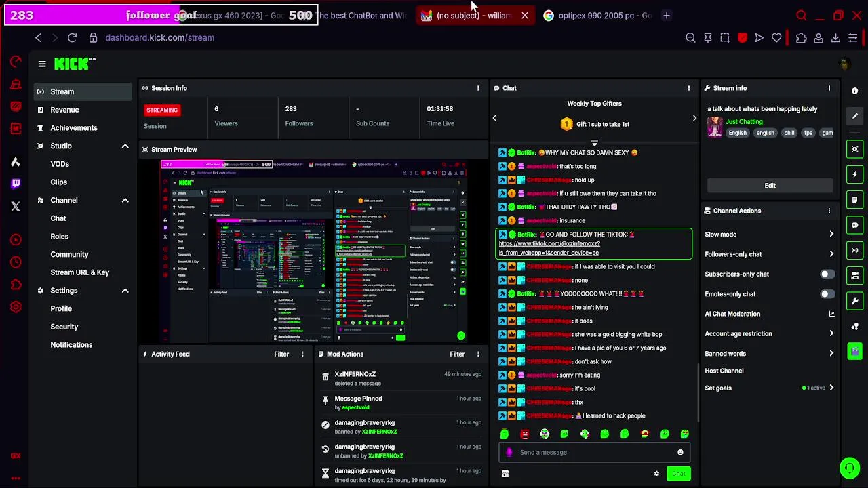868x488 pixels.
Task: Click the Send a message field
Action: click(x=594, y=453)
